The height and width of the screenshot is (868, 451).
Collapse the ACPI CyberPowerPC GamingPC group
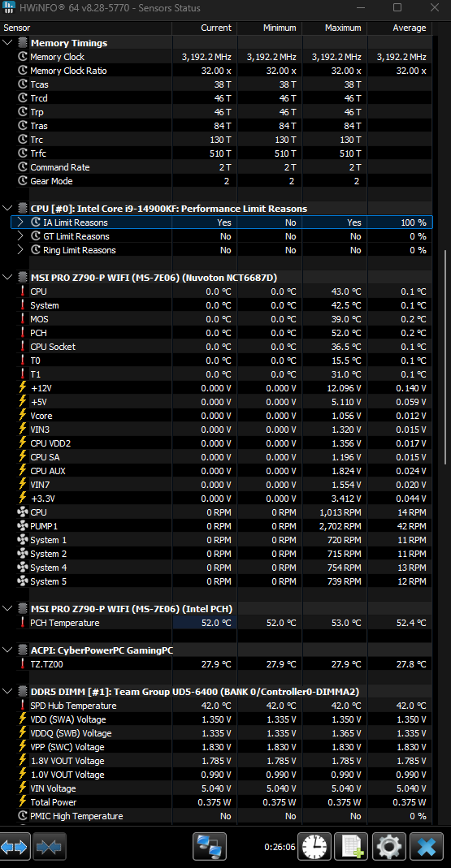click(8, 650)
